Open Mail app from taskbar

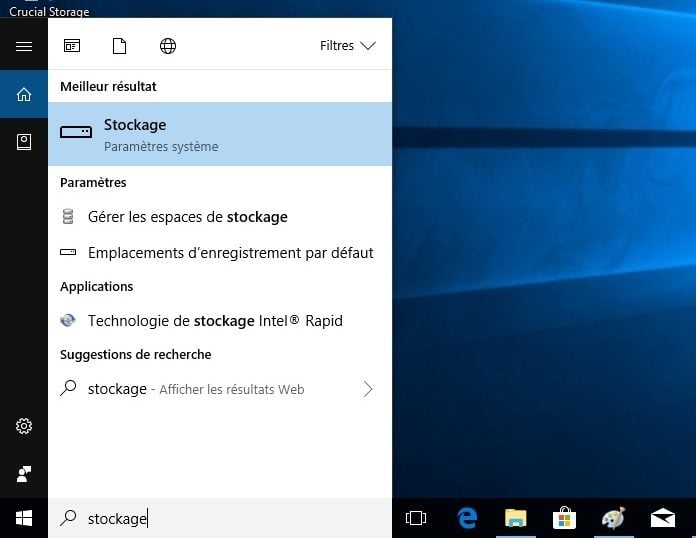(x=663, y=518)
